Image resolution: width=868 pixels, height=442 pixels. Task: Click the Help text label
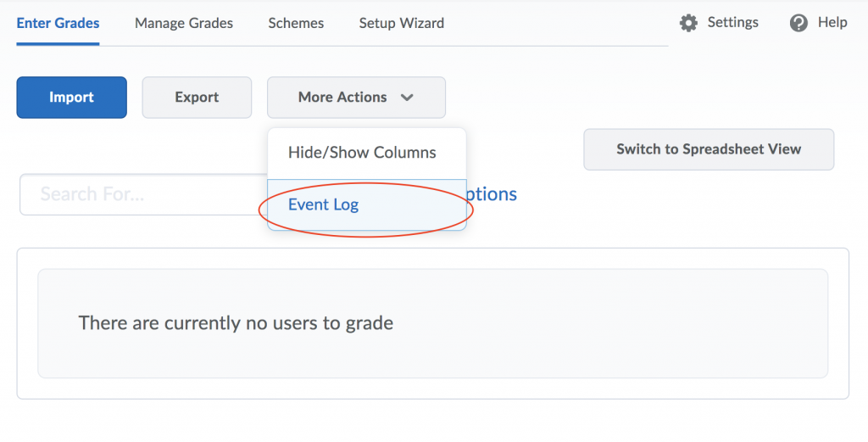click(x=832, y=23)
